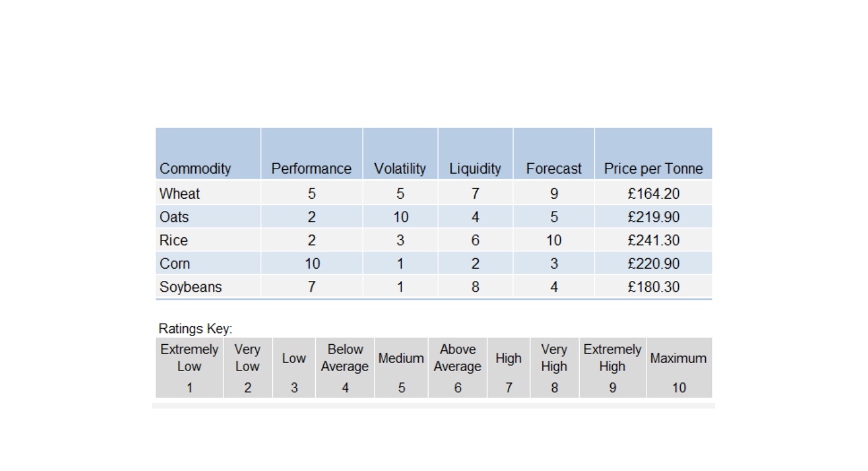Screen dimensions: 868x471
Task: Select Wheat price cell £164.20
Action: (653, 194)
